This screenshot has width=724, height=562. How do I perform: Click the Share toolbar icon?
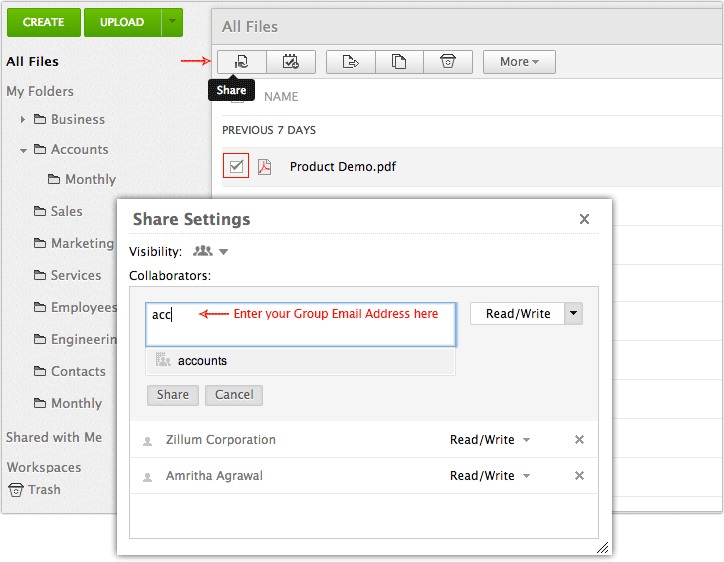click(x=241, y=62)
